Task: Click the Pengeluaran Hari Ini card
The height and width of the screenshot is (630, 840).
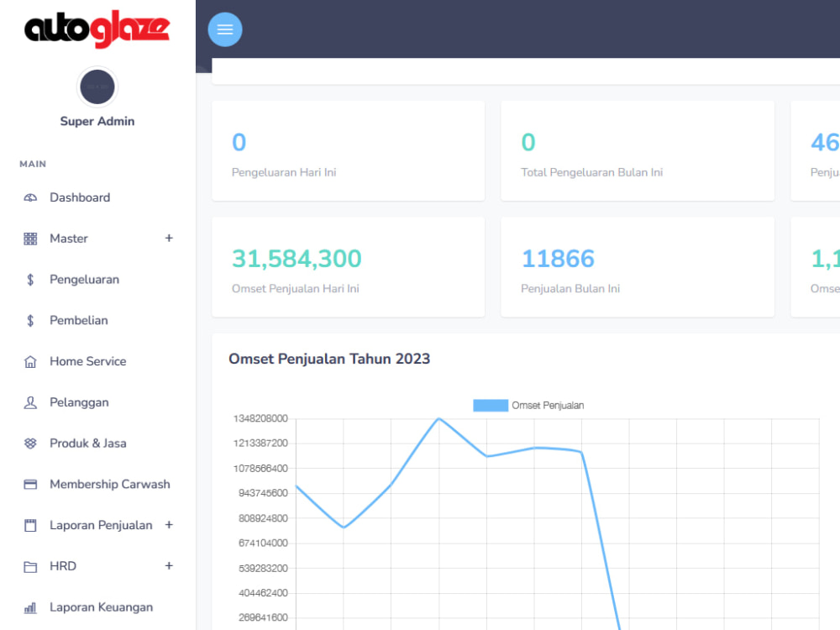Action: click(349, 151)
